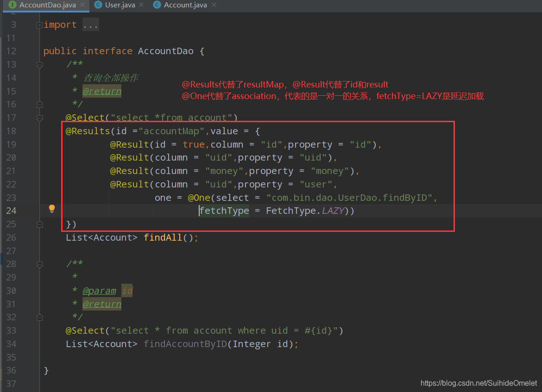
Task: Click line number 24 in the gutter
Action: coord(11,211)
